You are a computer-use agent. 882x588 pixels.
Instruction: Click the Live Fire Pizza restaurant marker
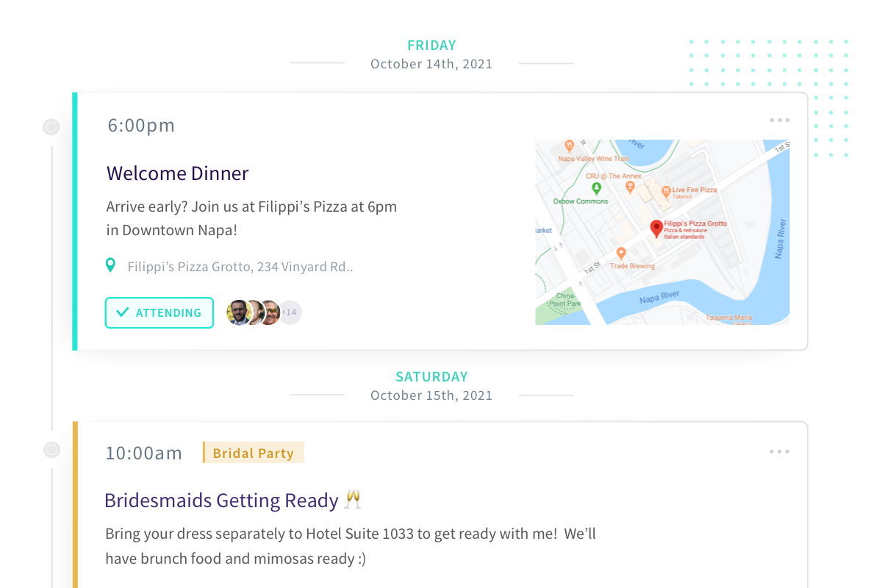point(666,192)
